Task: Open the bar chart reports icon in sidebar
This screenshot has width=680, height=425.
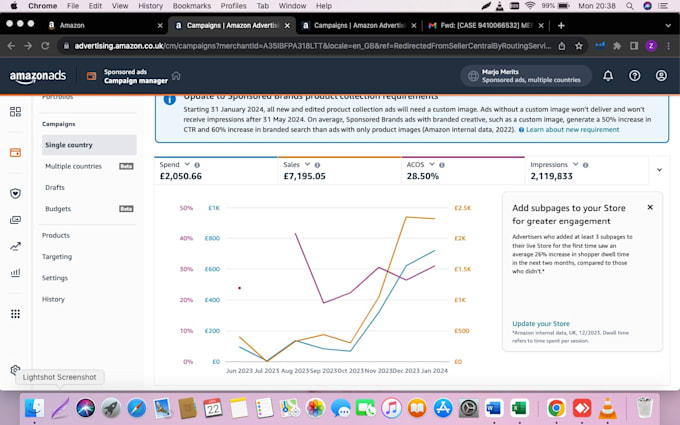Action: tap(15, 273)
